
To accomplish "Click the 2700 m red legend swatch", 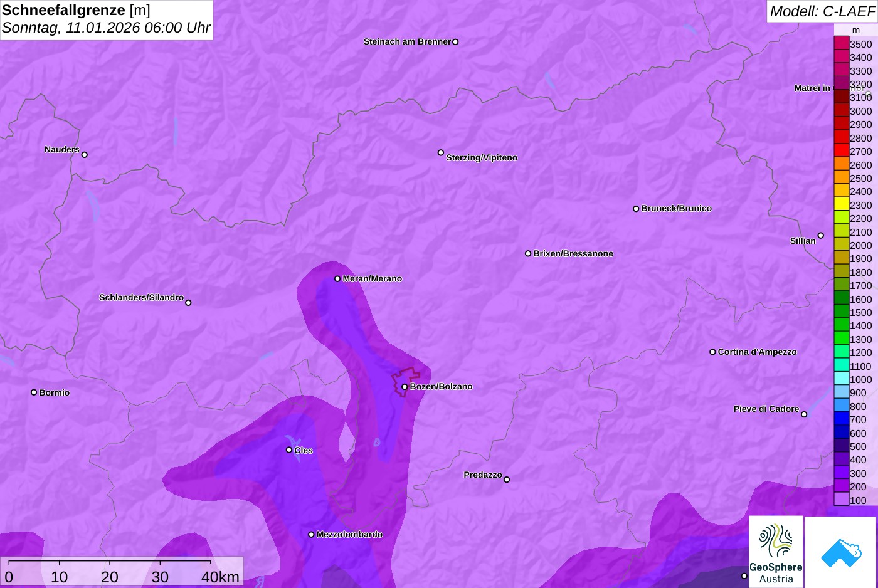I will pyautogui.click(x=841, y=150).
